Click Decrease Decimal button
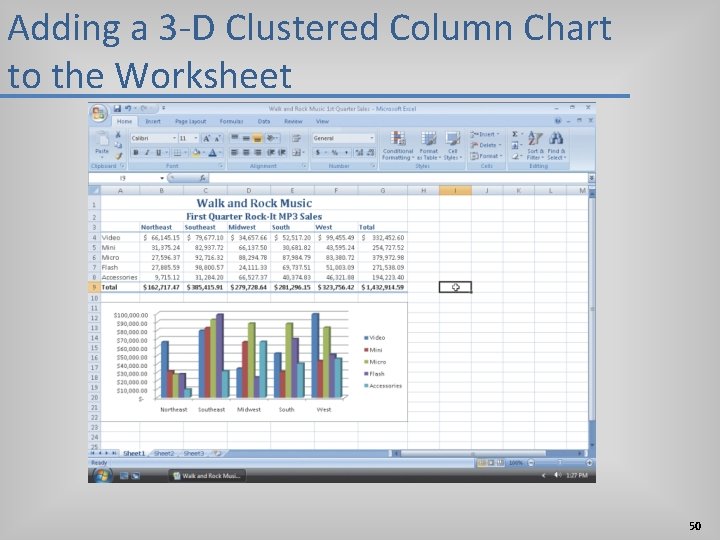The height and width of the screenshot is (540, 720). click(x=370, y=152)
